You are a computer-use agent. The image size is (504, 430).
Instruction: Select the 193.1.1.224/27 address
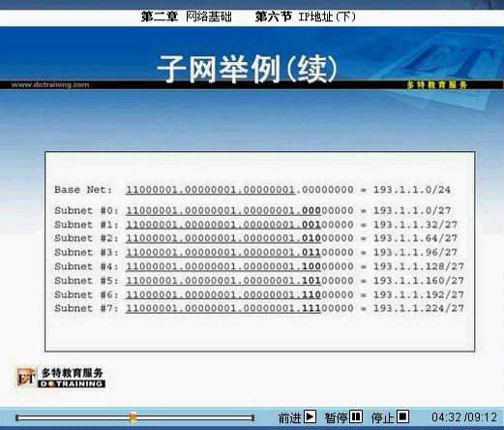point(419,308)
